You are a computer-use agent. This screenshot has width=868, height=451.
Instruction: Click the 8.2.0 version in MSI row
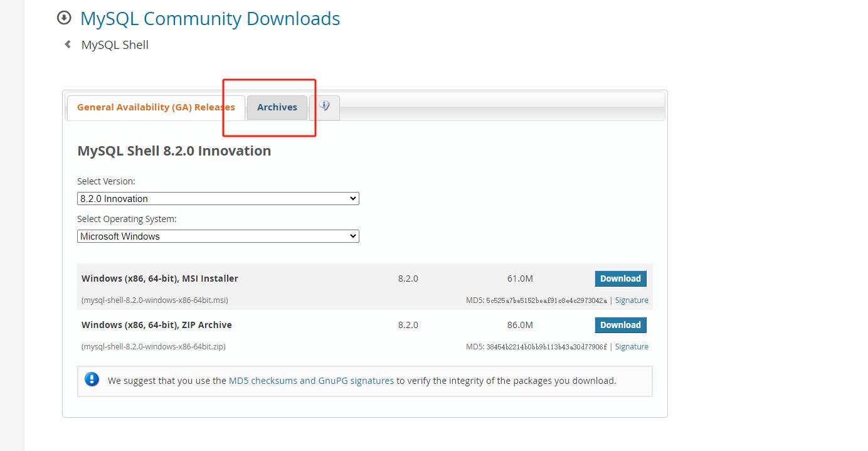pos(408,279)
